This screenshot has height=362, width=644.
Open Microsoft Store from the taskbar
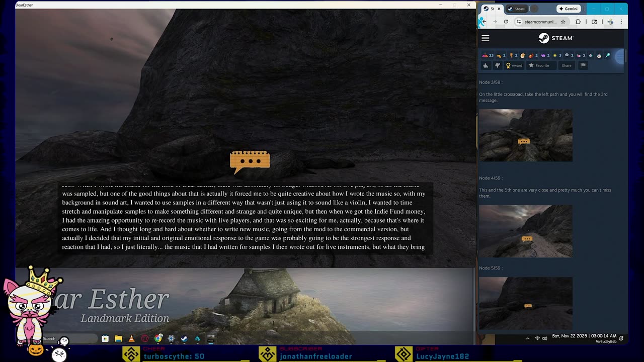(x=105, y=339)
